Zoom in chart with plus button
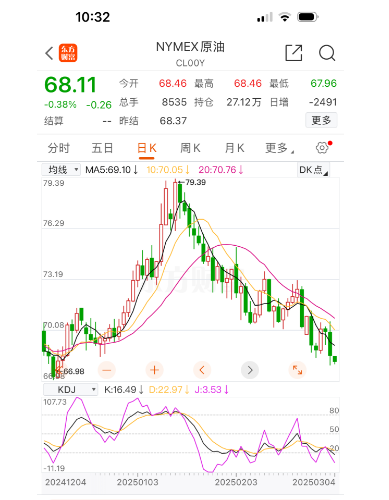 (154, 370)
